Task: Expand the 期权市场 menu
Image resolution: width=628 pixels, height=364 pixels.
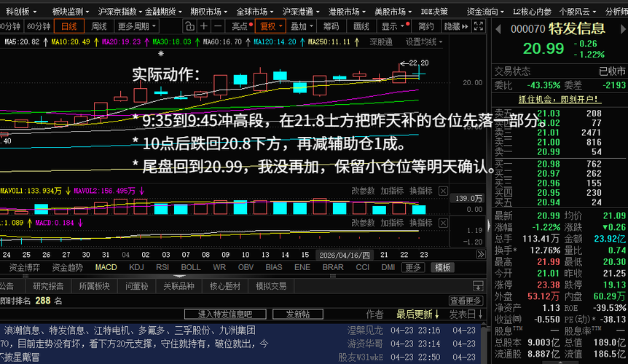Action: click(208, 12)
